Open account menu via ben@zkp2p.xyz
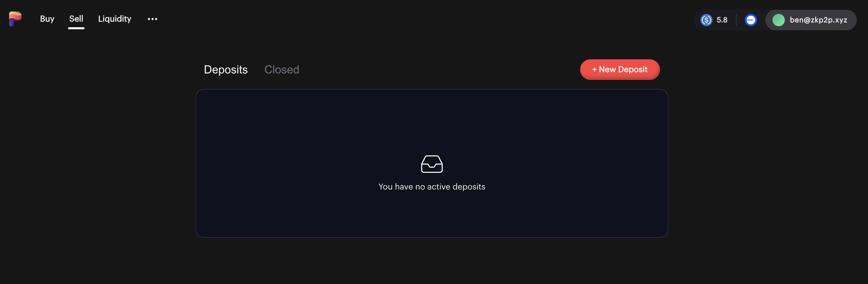Screen dimensions: 868x284 [x=818, y=20]
